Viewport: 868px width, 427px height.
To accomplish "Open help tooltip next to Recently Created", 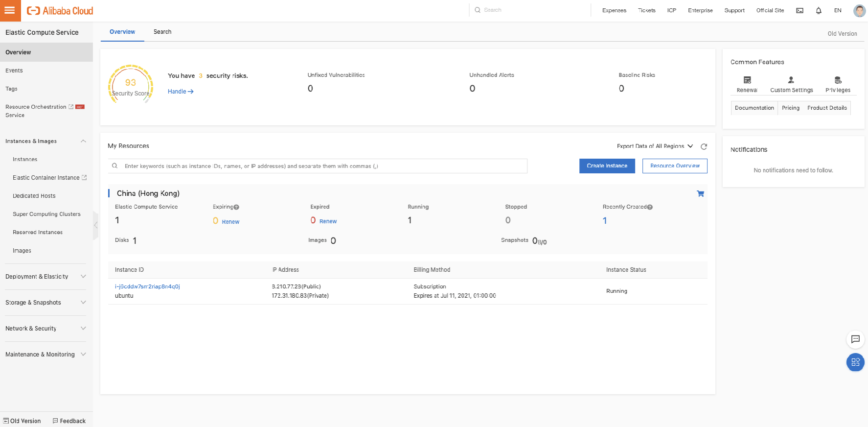I will [650, 207].
